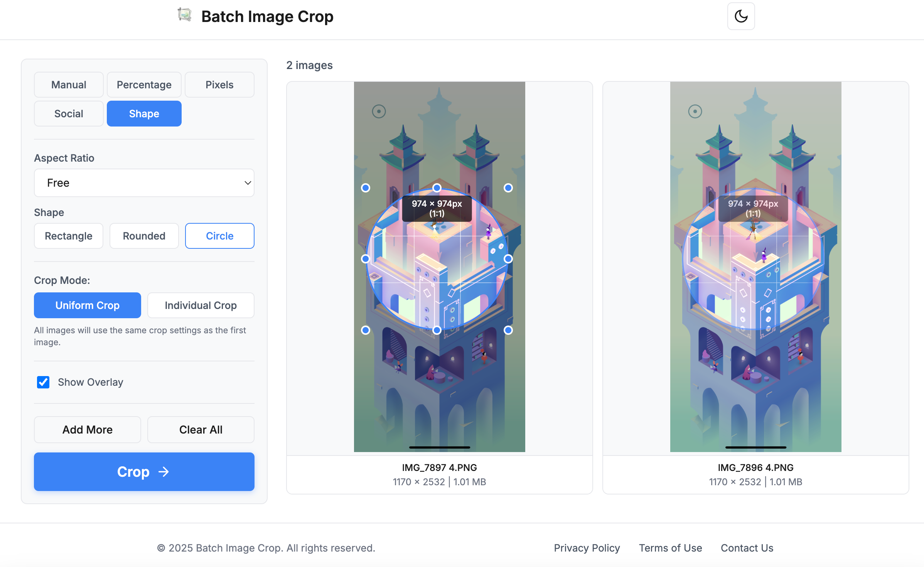This screenshot has height=567, width=924.
Task: Open the Privacy Policy link
Action: pos(587,548)
